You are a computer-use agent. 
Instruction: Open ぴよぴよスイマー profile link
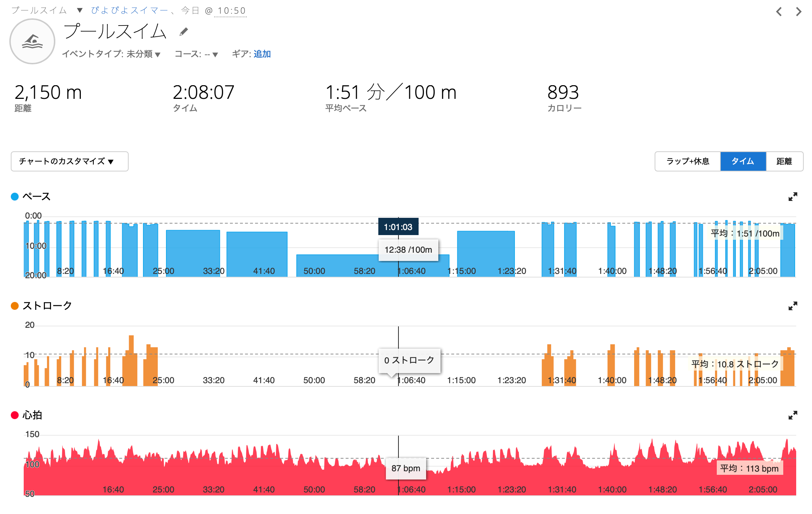[129, 10]
